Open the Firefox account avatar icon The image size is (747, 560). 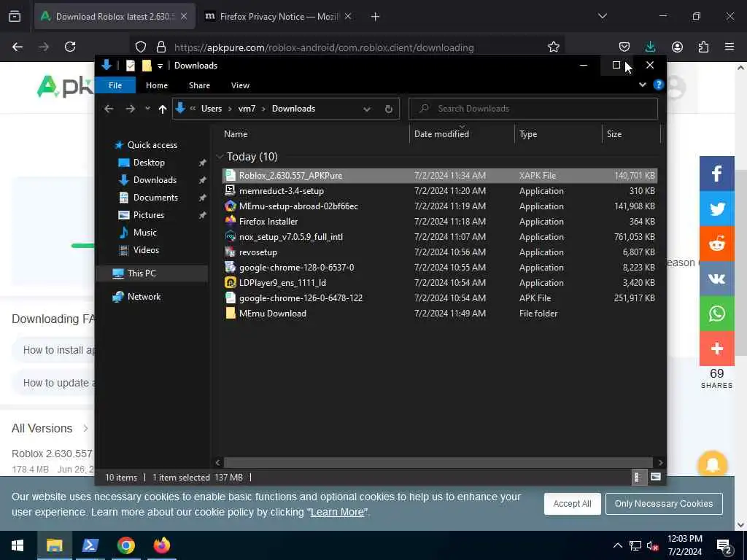(677, 47)
